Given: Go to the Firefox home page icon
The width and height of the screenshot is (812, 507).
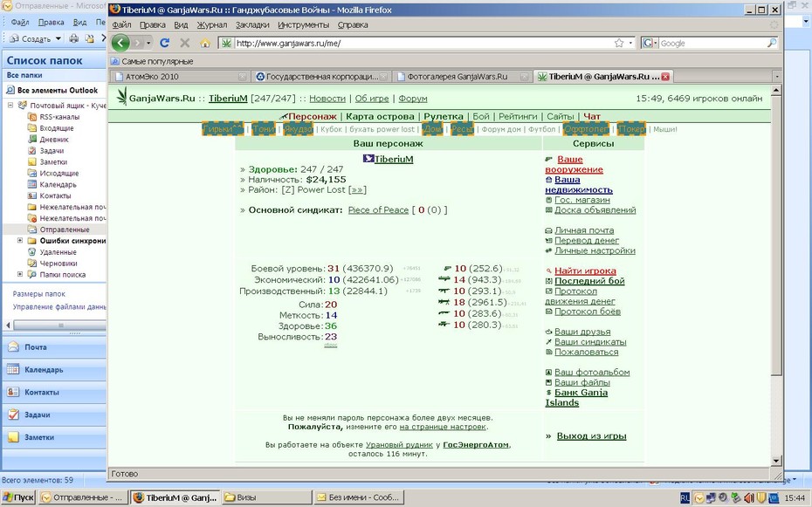Looking at the screenshot, I should pos(205,43).
